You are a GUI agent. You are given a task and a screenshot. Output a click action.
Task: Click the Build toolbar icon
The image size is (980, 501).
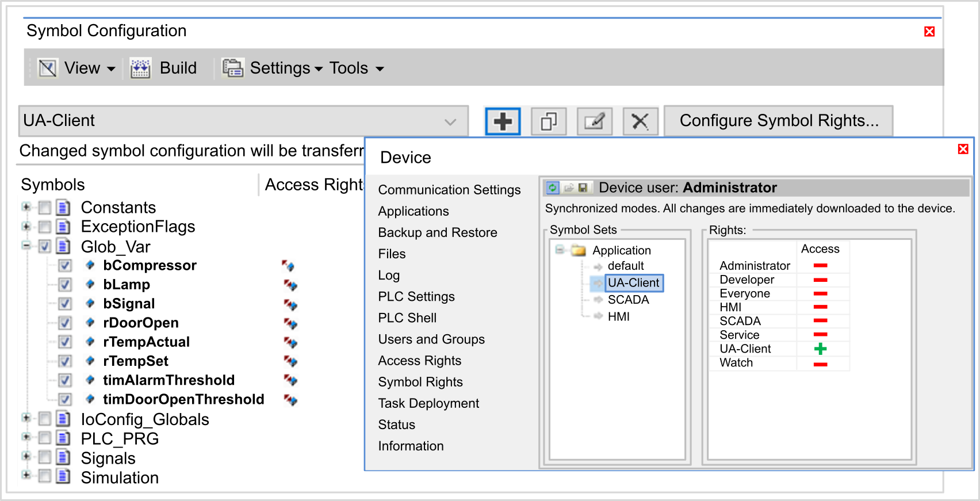coord(140,68)
